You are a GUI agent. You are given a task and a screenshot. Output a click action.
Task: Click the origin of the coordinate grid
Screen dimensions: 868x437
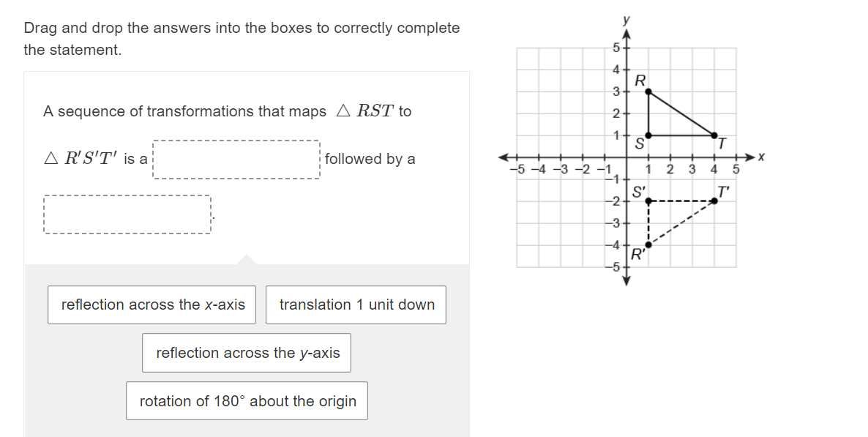(626, 157)
